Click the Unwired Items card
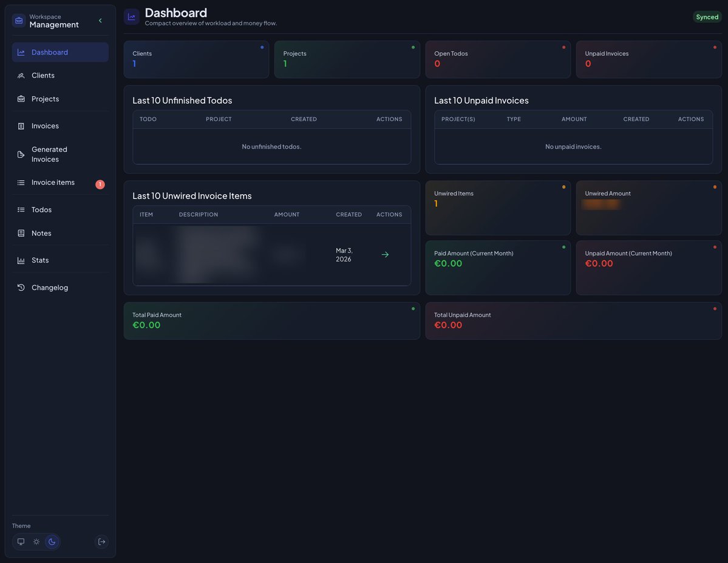Screen dimensions: 728x563 pos(498,207)
